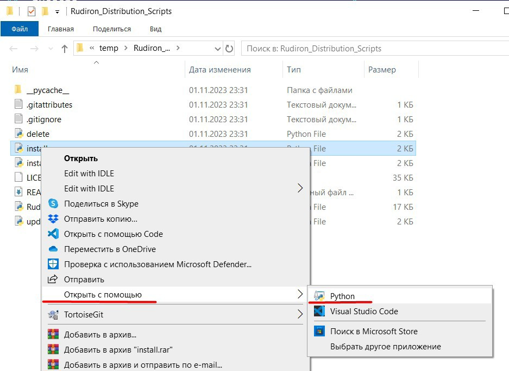The width and height of the screenshot is (509, 371).
Task: Click the delete file name
Action: click(38, 134)
